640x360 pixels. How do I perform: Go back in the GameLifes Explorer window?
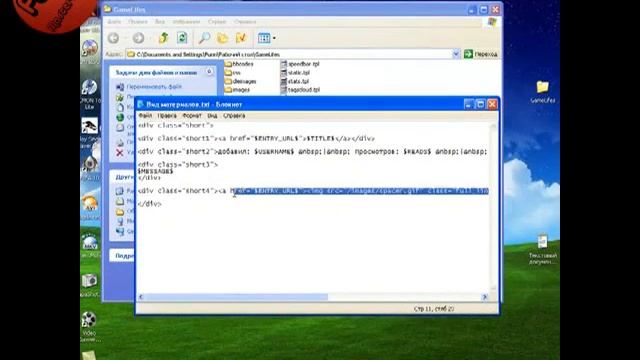click(113, 38)
